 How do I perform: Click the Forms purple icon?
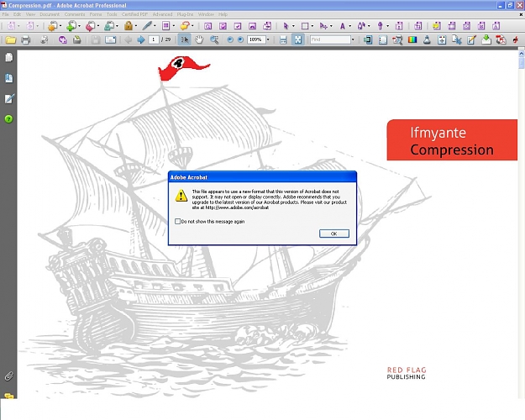pos(165,26)
